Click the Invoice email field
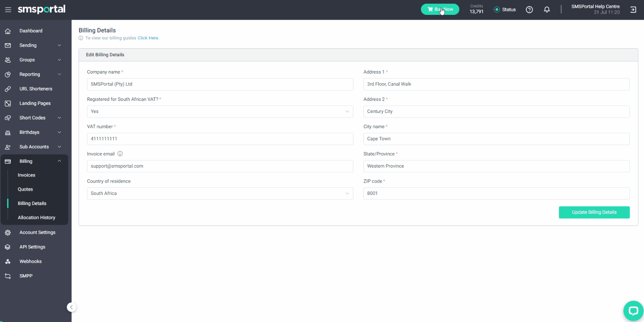The height and width of the screenshot is (322, 644). pyautogui.click(x=220, y=166)
